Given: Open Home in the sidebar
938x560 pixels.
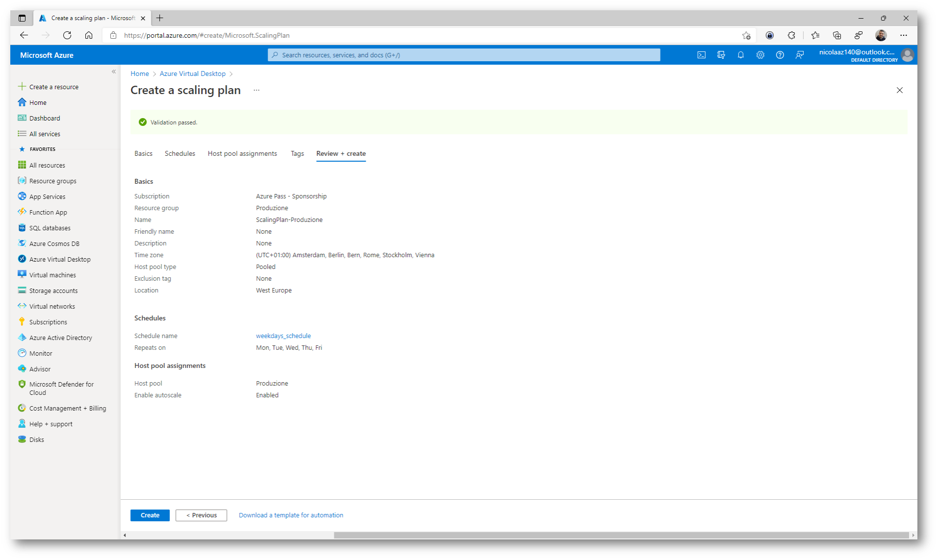Looking at the screenshot, I should pos(32,102).
